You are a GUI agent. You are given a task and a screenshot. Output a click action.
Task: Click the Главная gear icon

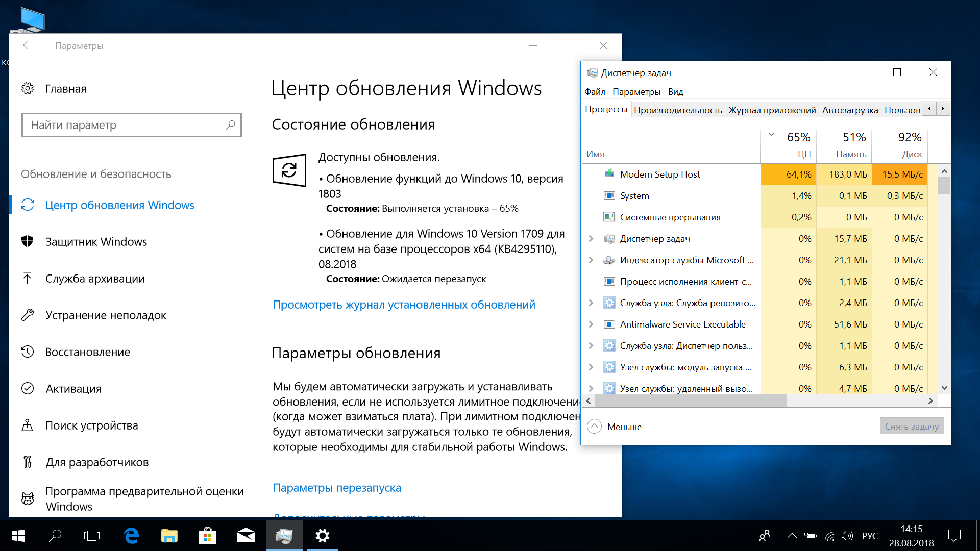28,88
